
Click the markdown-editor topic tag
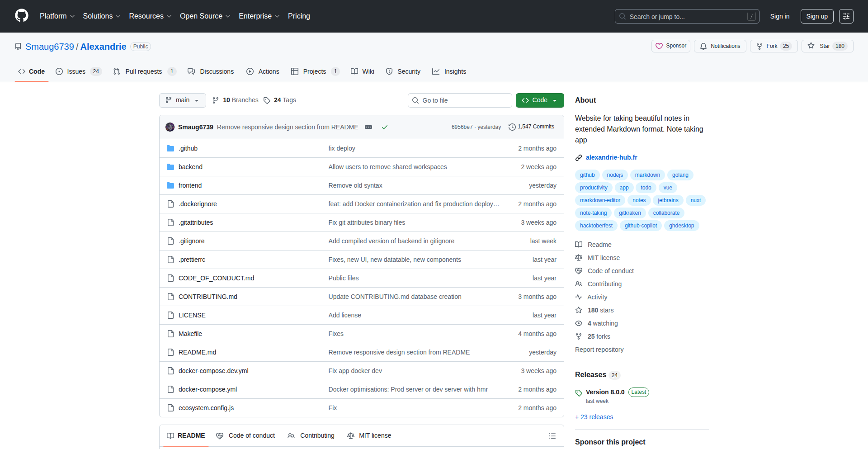pyautogui.click(x=600, y=200)
